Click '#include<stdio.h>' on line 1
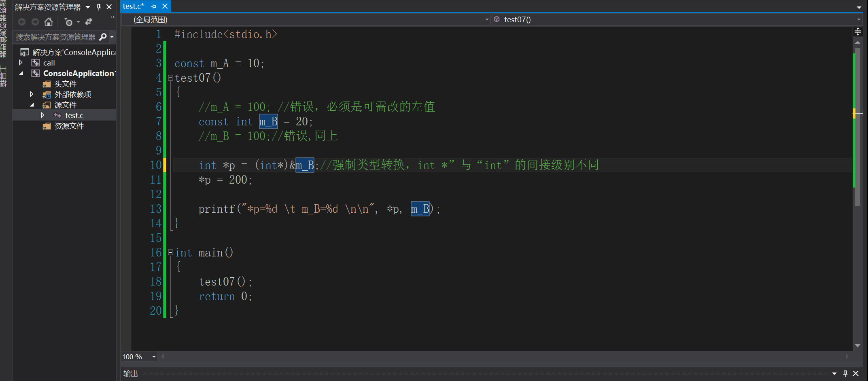Screen dimensions: 868x381 (x=226, y=34)
